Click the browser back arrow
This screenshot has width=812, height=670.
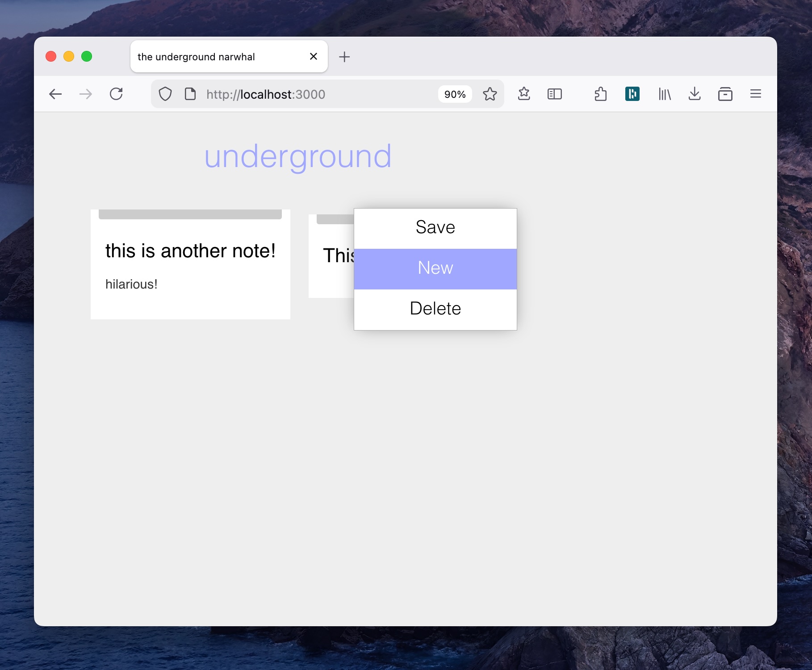point(55,94)
